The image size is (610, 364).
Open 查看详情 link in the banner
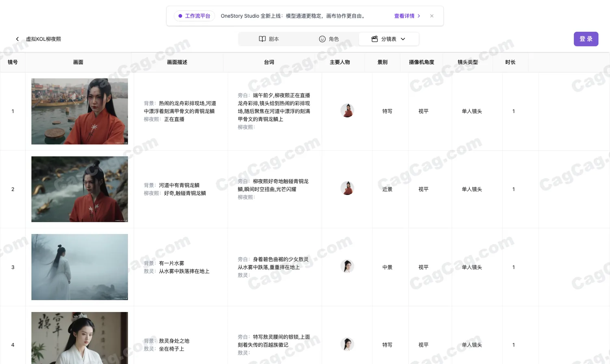tap(407, 16)
